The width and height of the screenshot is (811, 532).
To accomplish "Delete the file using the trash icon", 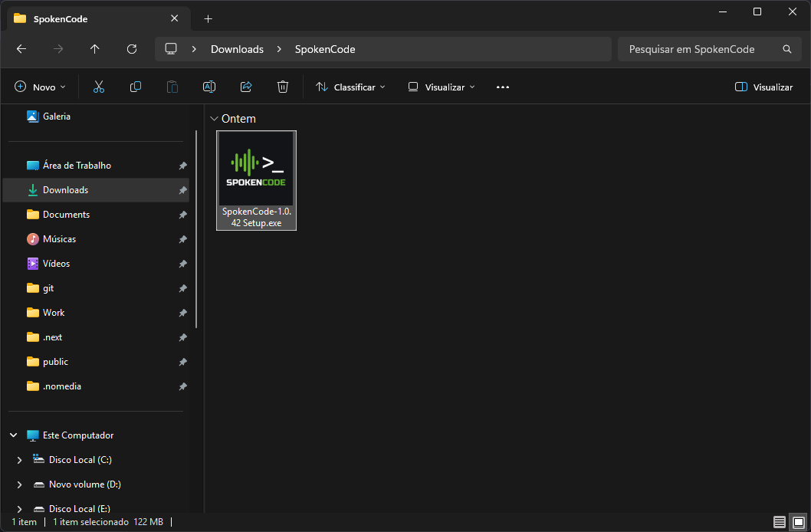I will point(282,87).
